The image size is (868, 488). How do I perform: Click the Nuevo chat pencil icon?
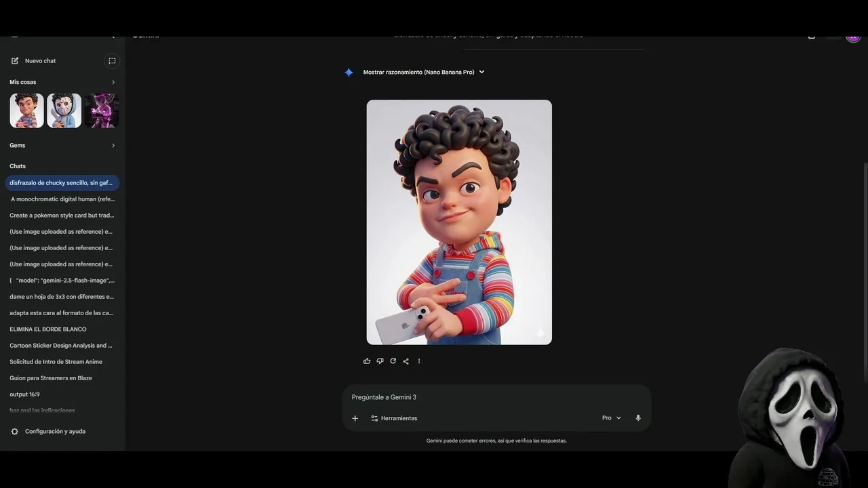click(15, 61)
